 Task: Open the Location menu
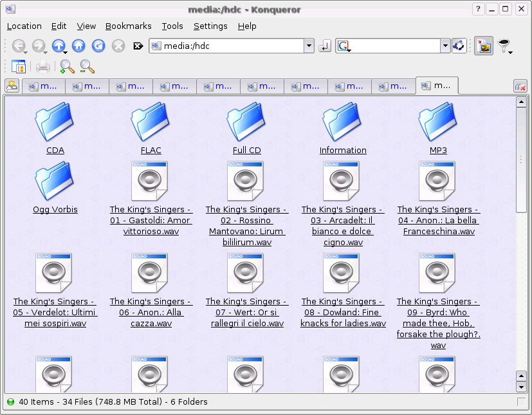click(24, 26)
